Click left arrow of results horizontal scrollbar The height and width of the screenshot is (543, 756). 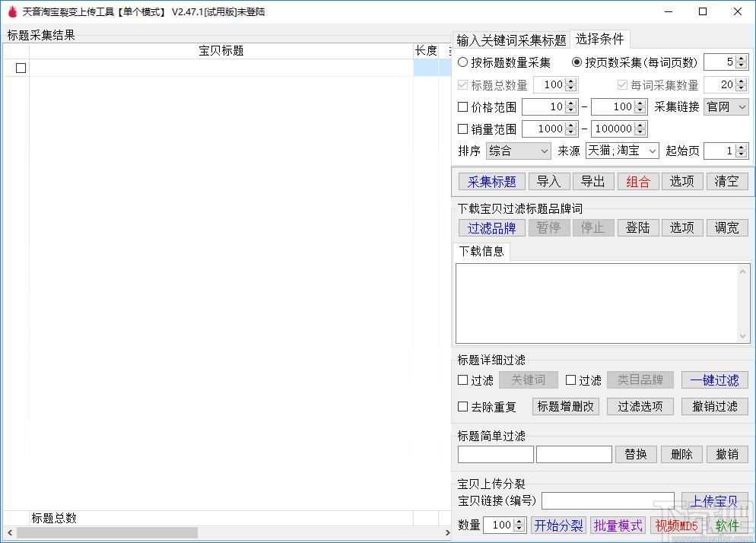(9, 533)
